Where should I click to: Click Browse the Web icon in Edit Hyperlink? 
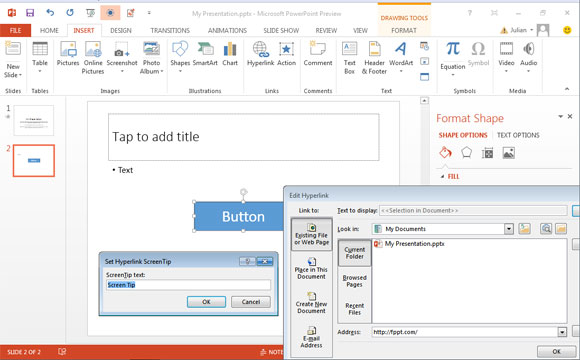point(546,229)
